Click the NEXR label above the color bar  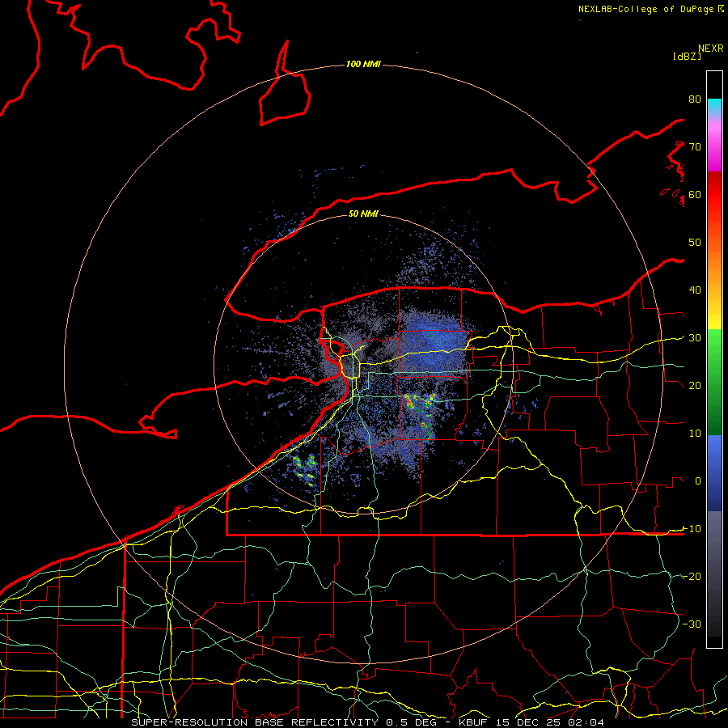tap(711, 49)
